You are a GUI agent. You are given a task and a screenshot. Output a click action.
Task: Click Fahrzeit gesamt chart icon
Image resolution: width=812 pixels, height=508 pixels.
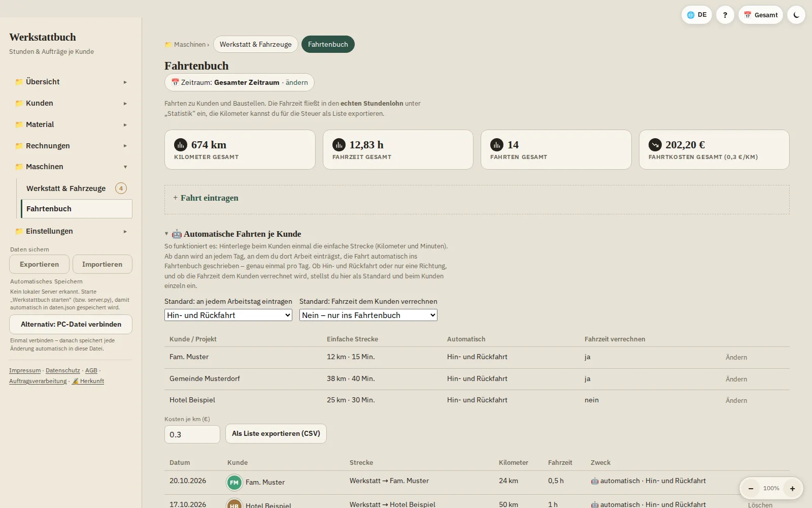pyautogui.click(x=339, y=145)
